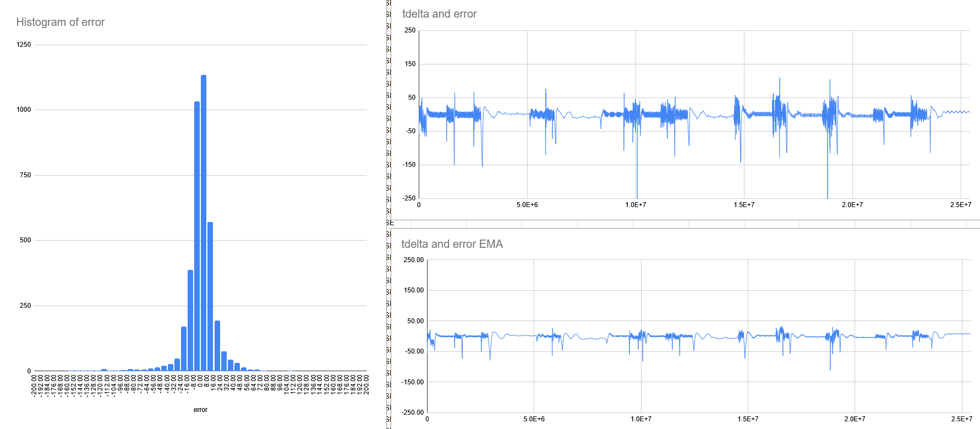This screenshot has height=429, width=980.
Task: Select the tallest bar in the histogram
Action: (x=204, y=223)
